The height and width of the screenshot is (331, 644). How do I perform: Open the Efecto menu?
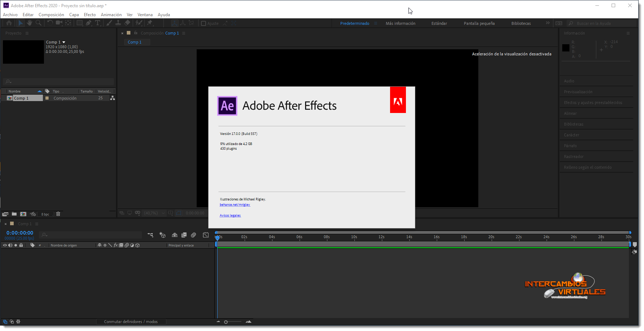click(x=90, y=15)
